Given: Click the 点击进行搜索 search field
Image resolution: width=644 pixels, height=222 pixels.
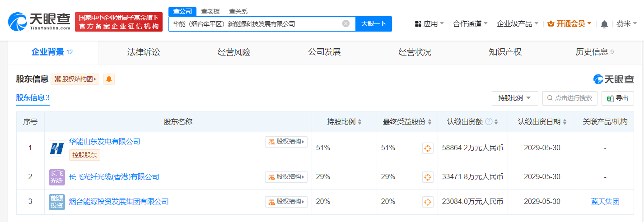Looking at the screenshot, I should pyautogui.click(x=570, y=98).
